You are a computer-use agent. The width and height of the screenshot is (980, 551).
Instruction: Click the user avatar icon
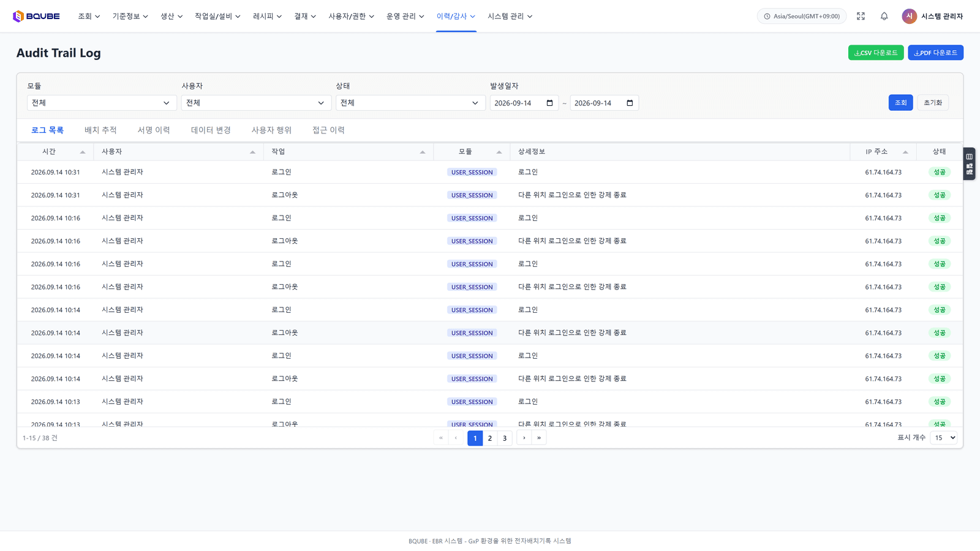pyautogui.click(x=909, y=17)
